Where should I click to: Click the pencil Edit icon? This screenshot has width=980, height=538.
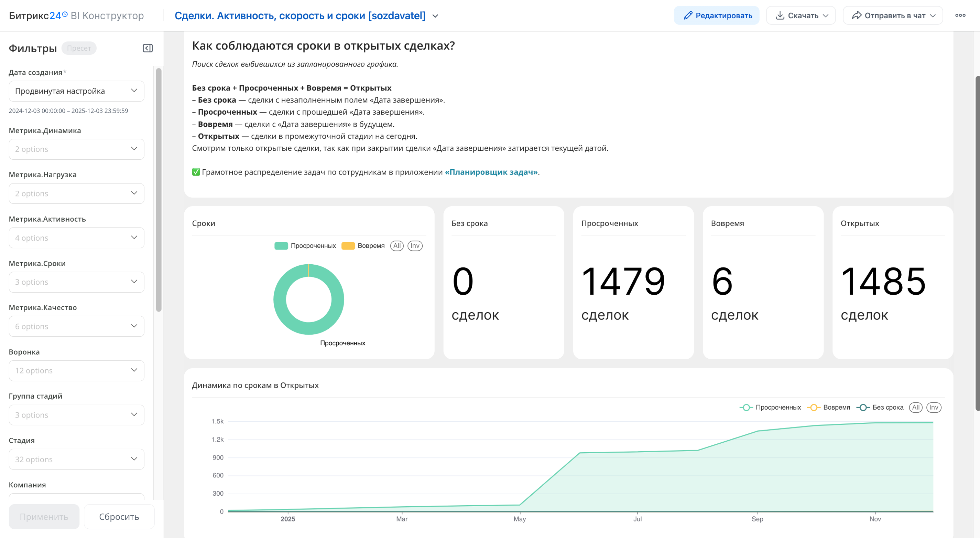[x=687, y=15]
